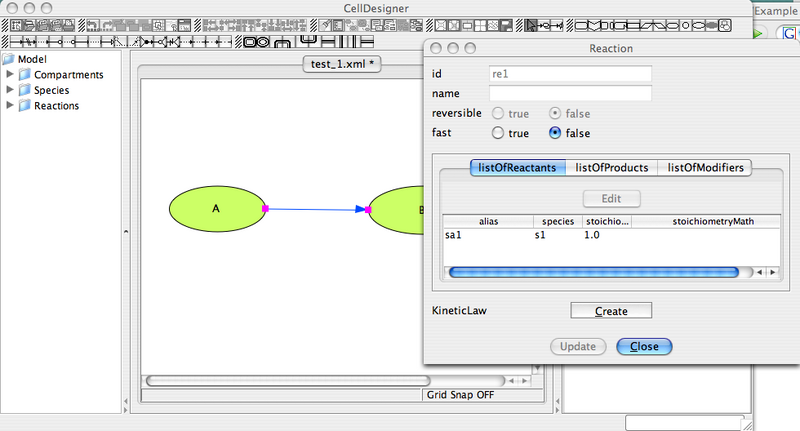Select the state transition reaction tool

click(17, 41)
